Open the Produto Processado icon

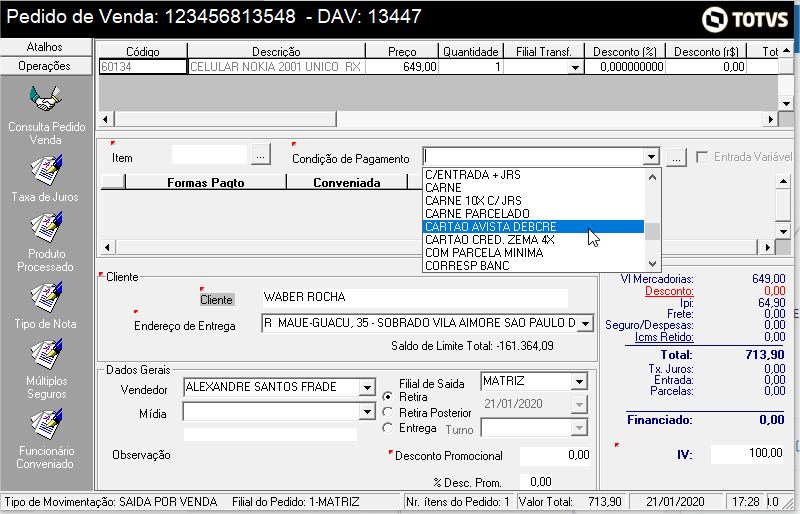[x=46, y=227]
